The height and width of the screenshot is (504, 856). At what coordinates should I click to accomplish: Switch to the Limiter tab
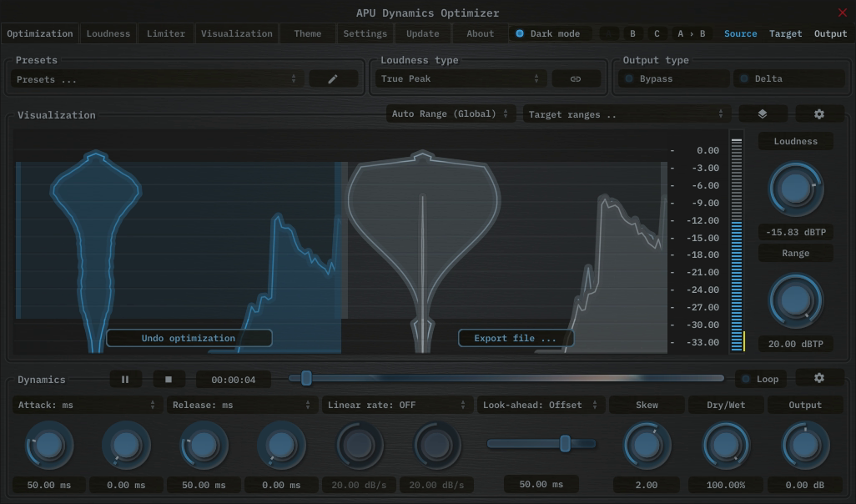[x=166, y=34]
